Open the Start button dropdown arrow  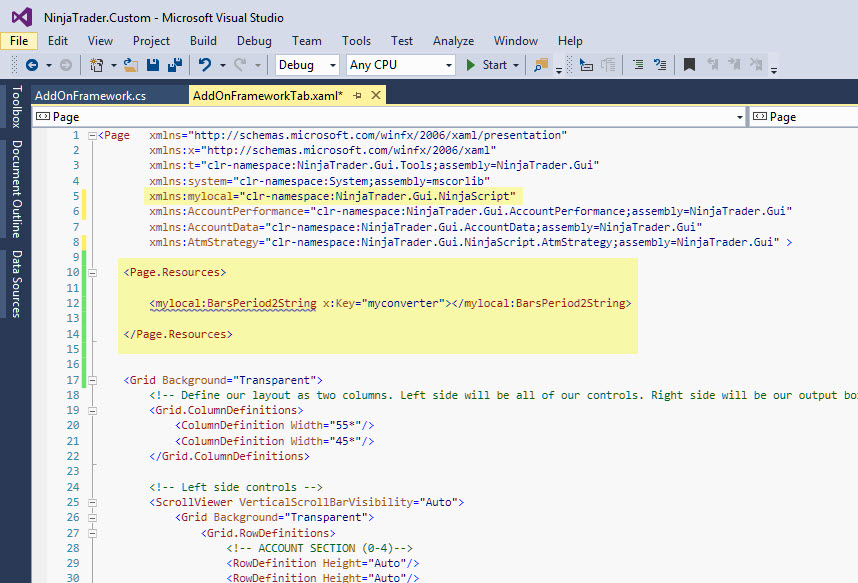[515, 66]
